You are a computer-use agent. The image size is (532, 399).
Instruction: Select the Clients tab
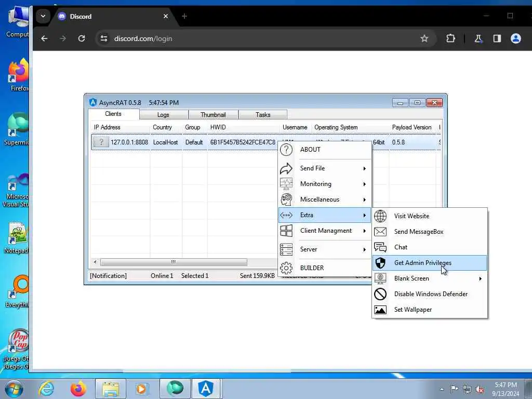(113, 114)
